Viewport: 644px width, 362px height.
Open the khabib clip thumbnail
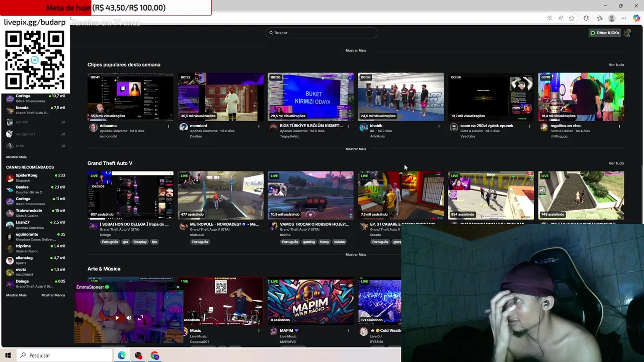(x=400, y=97)
